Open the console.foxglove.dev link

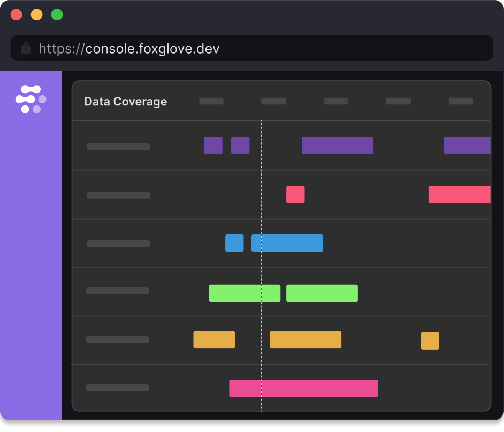click(x=128, y=48)
